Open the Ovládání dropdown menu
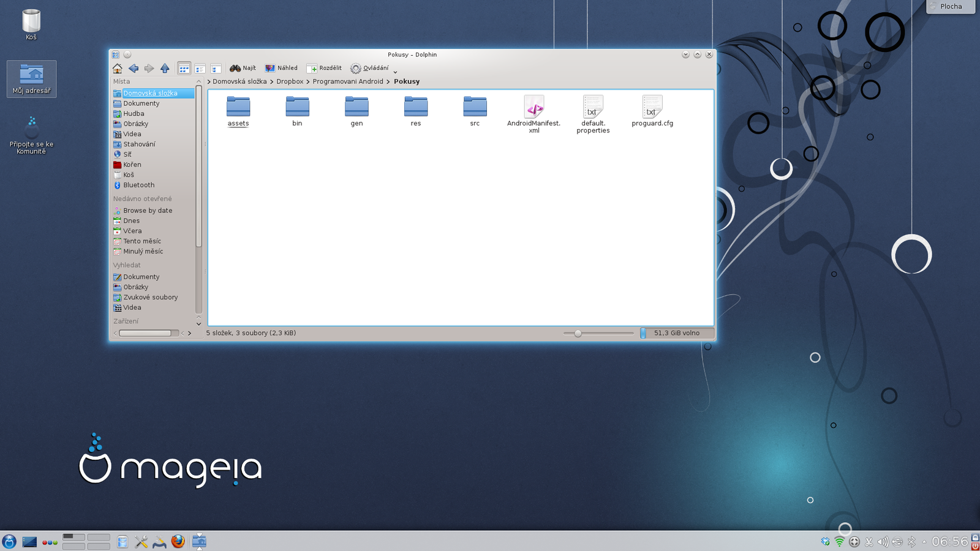This screenshot has width=980, height=551. [372, 68]
